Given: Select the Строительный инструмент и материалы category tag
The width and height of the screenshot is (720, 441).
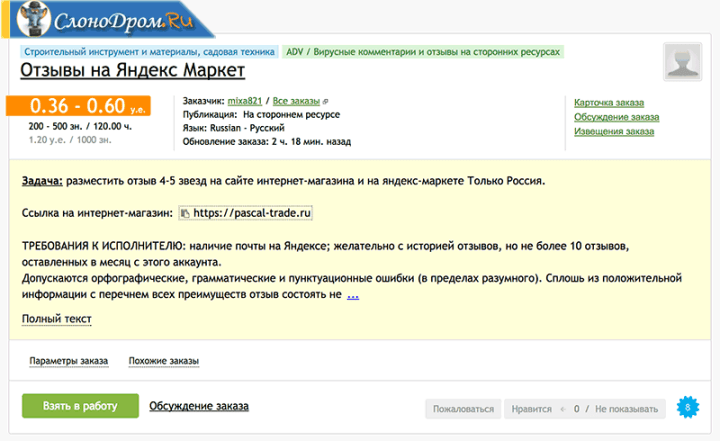Looking at the screenshot, I should coord(149,52).
